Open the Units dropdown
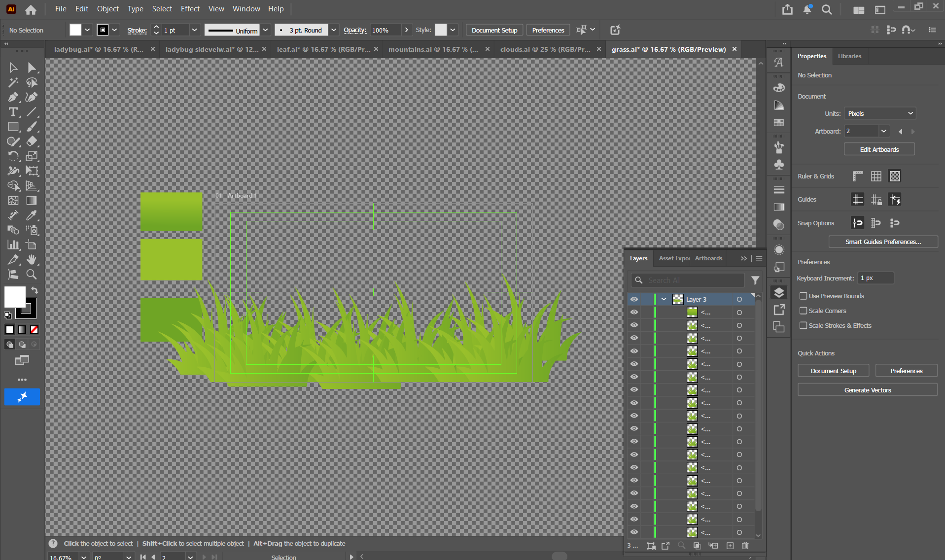The image size is (945, 560). click(x=880, y=113)
